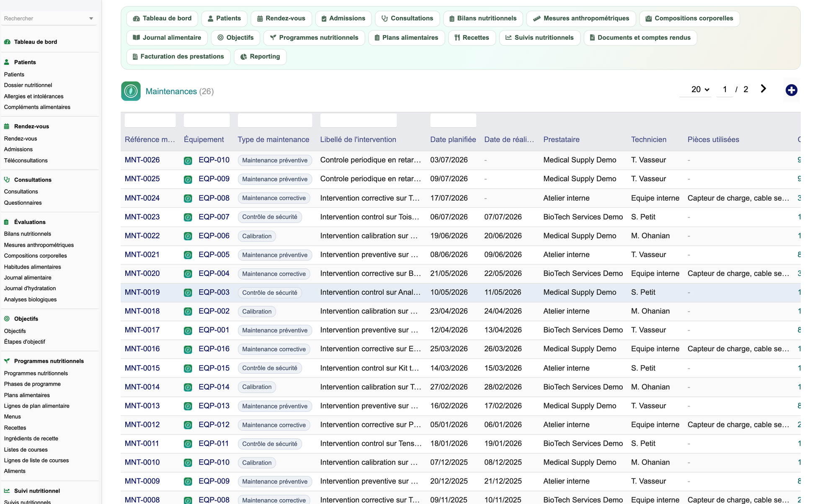
Task: Click the Recettes utensils icon in top tabs
Action: coord(457,38)
